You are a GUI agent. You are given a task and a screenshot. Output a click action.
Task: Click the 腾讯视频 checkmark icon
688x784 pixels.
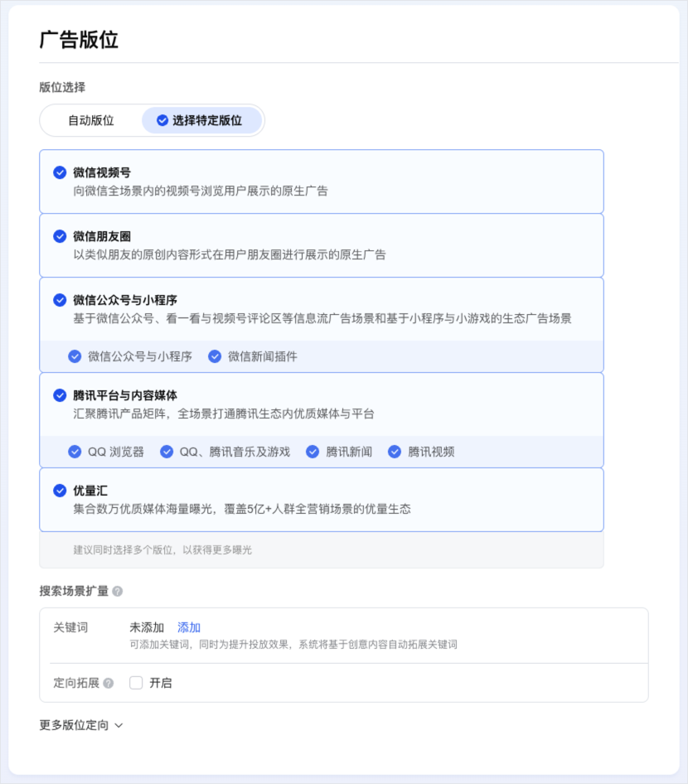click(395, 452)
